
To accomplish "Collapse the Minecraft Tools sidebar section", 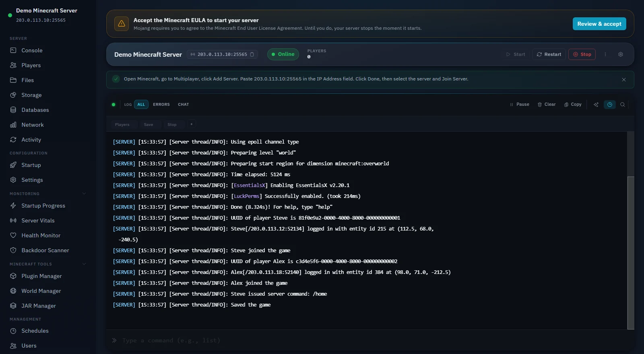I will point(84,264).
